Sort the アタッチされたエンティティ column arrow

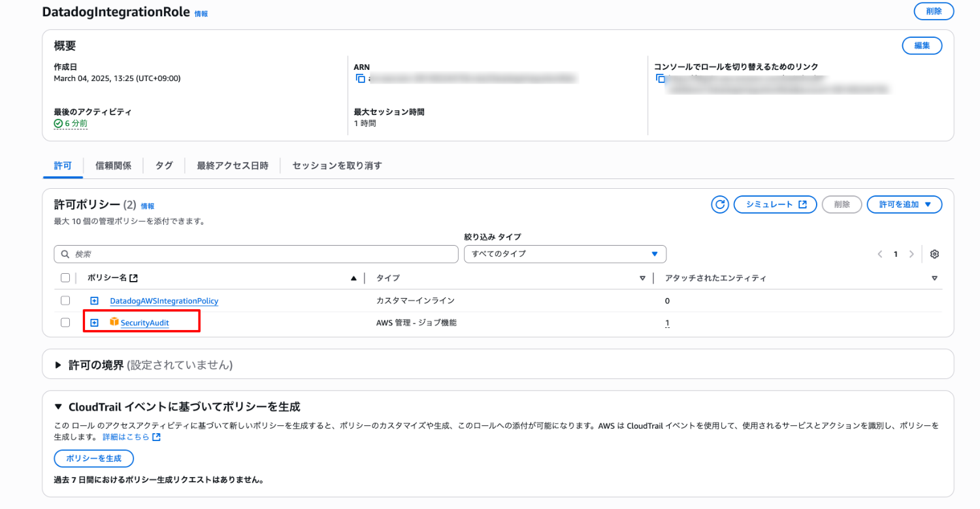[934, 278]
